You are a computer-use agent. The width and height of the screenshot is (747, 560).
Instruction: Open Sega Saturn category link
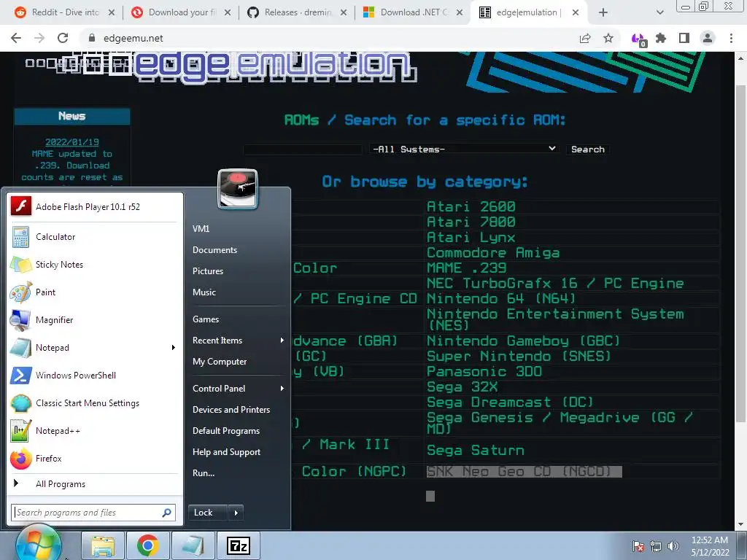point(476,450)
